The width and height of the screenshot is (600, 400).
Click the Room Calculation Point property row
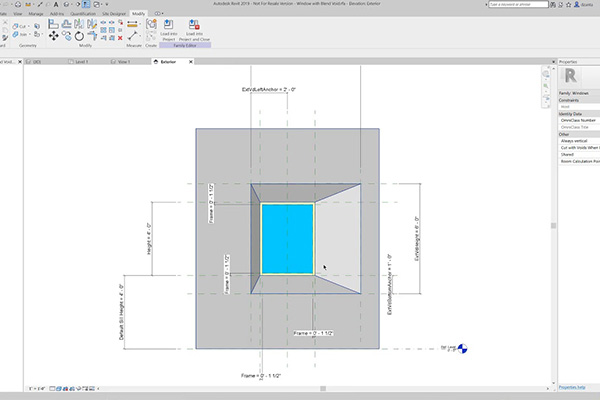click(579, 162)
